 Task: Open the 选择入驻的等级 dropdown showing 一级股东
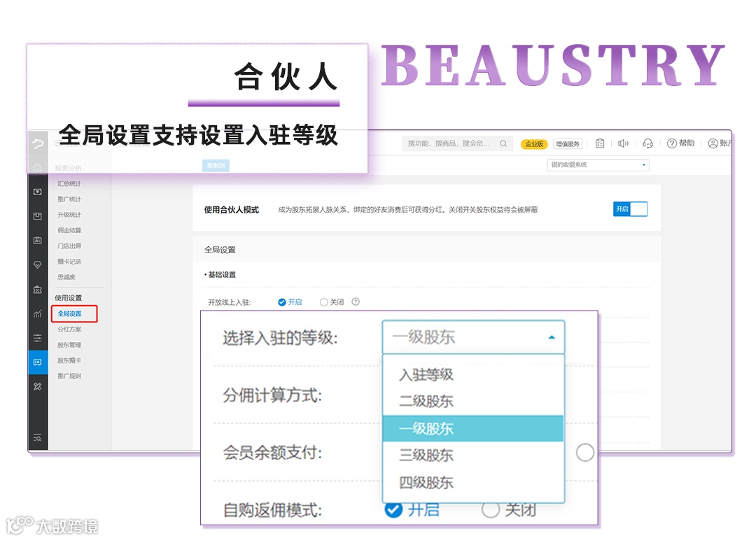click(x=473, y=337)
